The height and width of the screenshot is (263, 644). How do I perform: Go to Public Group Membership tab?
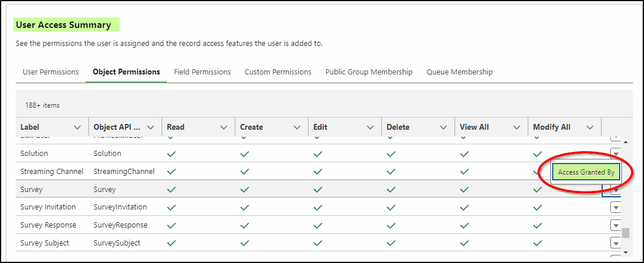(x=369, y=72)
